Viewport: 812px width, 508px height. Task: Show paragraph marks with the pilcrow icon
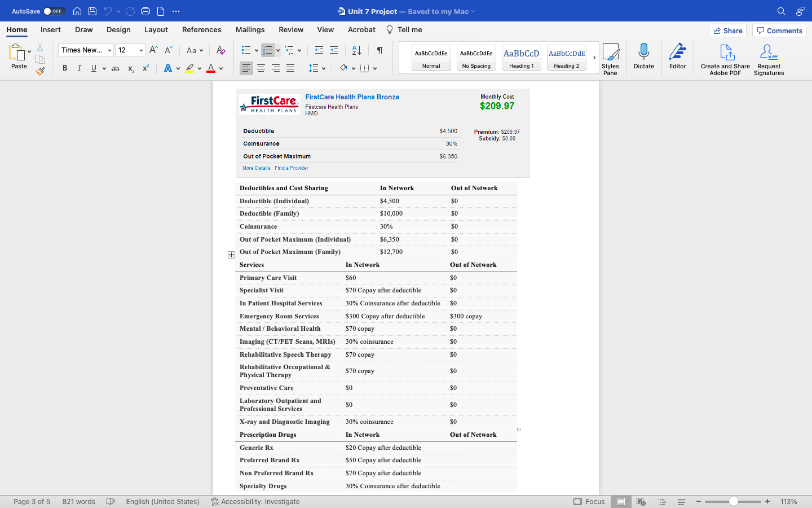point(380,50)
